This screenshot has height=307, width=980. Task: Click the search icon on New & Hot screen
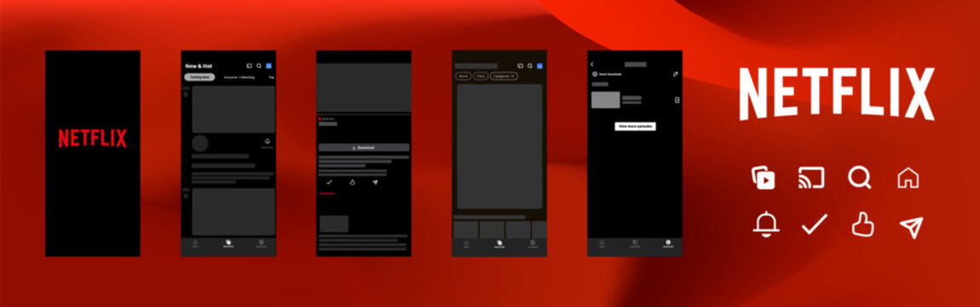259,66
